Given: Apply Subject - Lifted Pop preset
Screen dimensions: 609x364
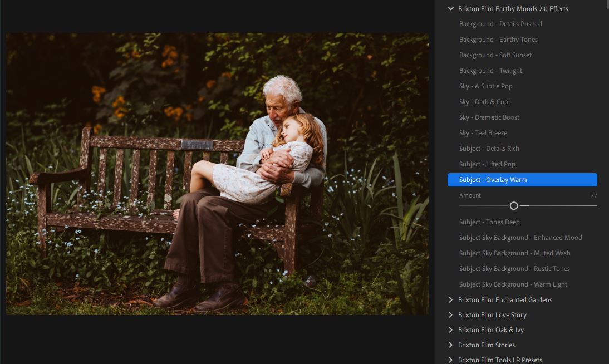Looking at the screenshot, I should (x=487, y=164).
